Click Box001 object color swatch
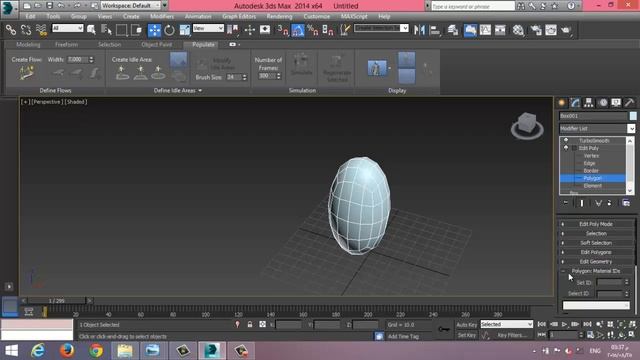 pyautogui.click(x=633, y=116)
